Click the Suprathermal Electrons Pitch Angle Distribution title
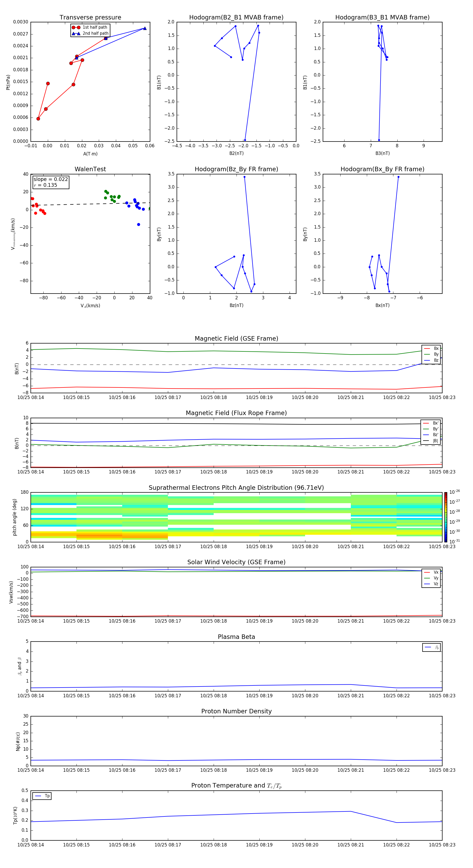 pos(236,488)
